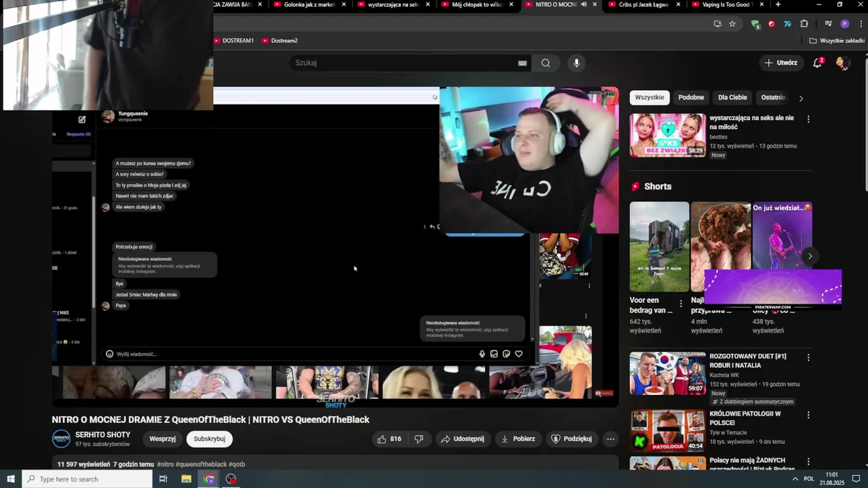The width and height of the screenshot is (868, 488).
Task: Click the Pobierz download button
Action: click(518, 439)
